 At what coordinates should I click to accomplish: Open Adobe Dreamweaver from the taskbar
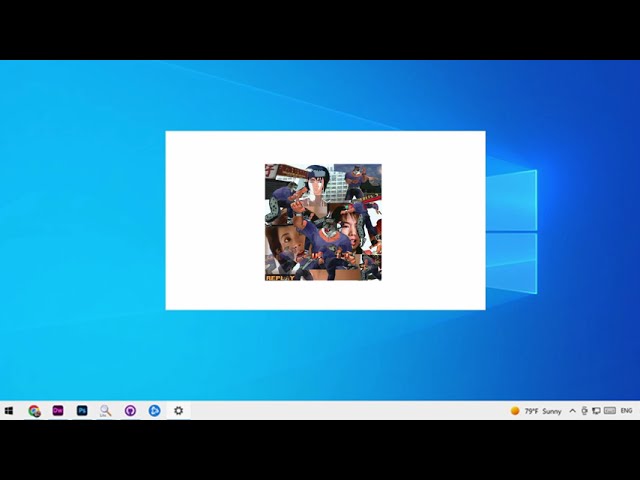(58, 411)
